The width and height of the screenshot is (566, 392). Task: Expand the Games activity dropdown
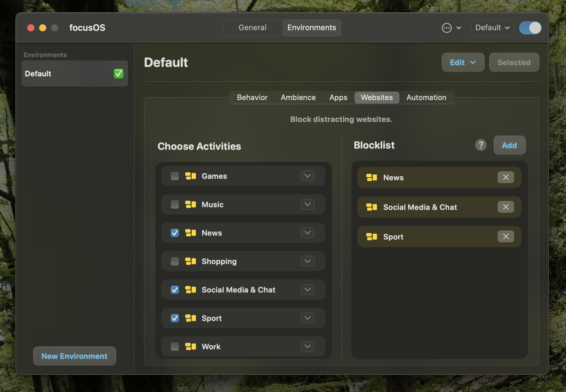307,175
